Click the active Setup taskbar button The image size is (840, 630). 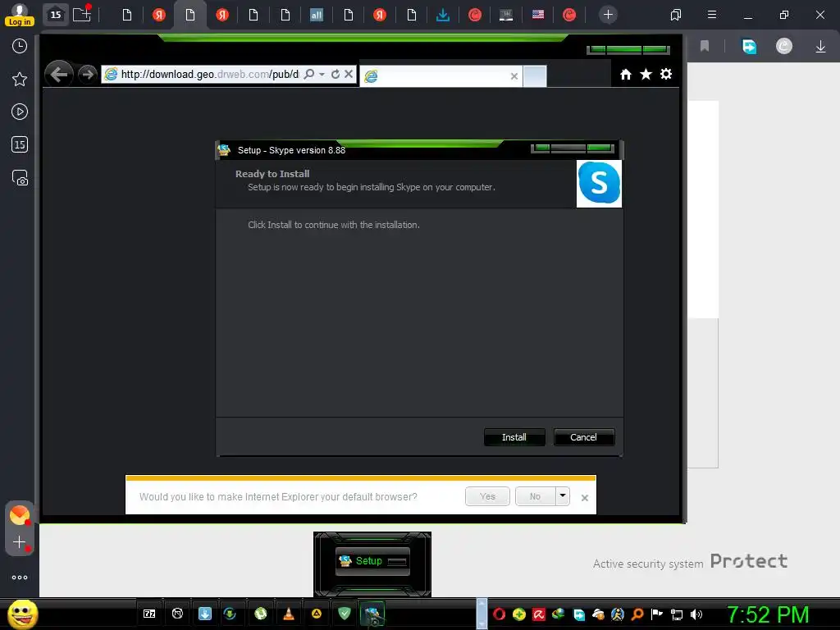pos(372,614)
